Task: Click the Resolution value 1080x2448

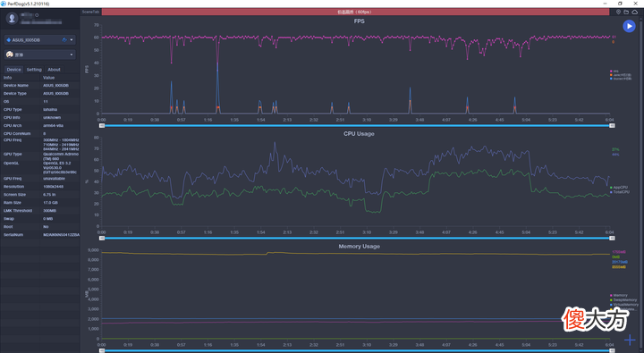Action: click(53, 187)
